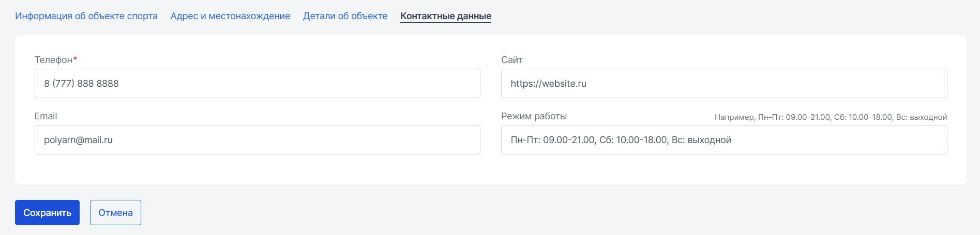Select the Контактные данные tab
Screen dimensions: 980x235
[x=446, y=16]
